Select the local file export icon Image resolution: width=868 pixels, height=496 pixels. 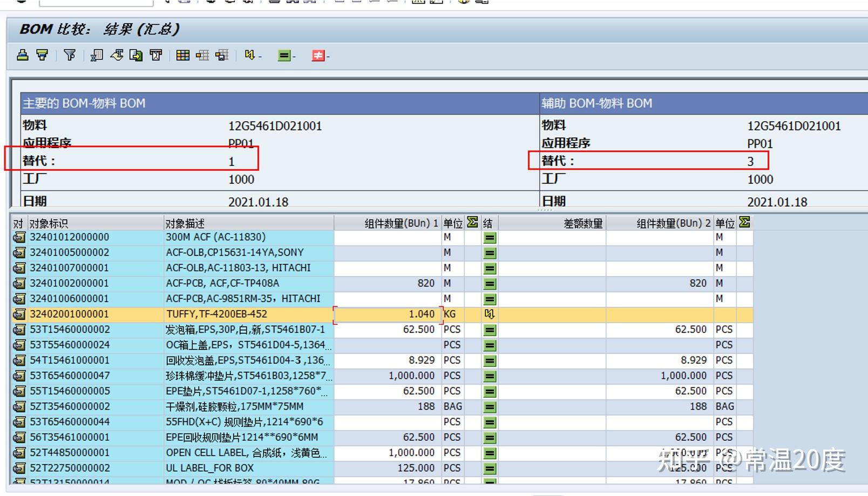point(135,56)
